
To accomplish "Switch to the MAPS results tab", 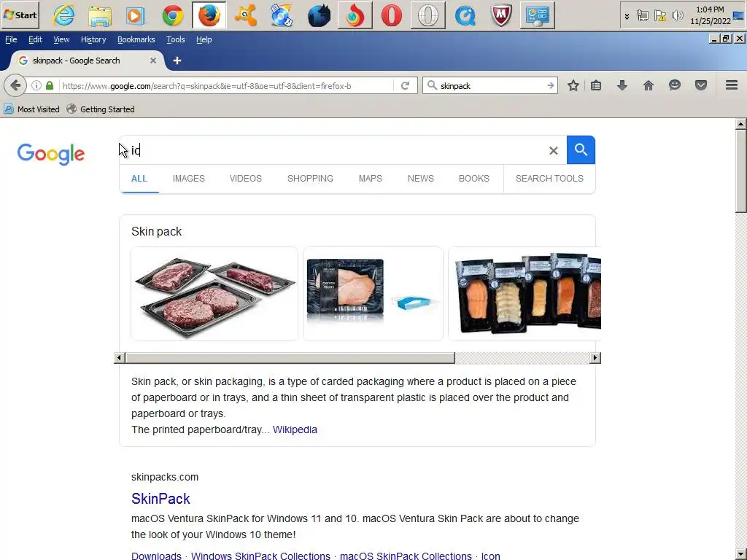I will (x=370, y=179).
